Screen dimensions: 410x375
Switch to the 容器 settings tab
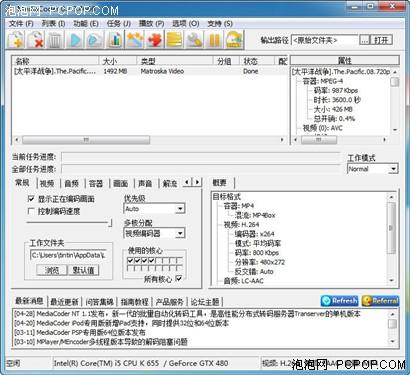pyautogui.click(x=96, y=183)
